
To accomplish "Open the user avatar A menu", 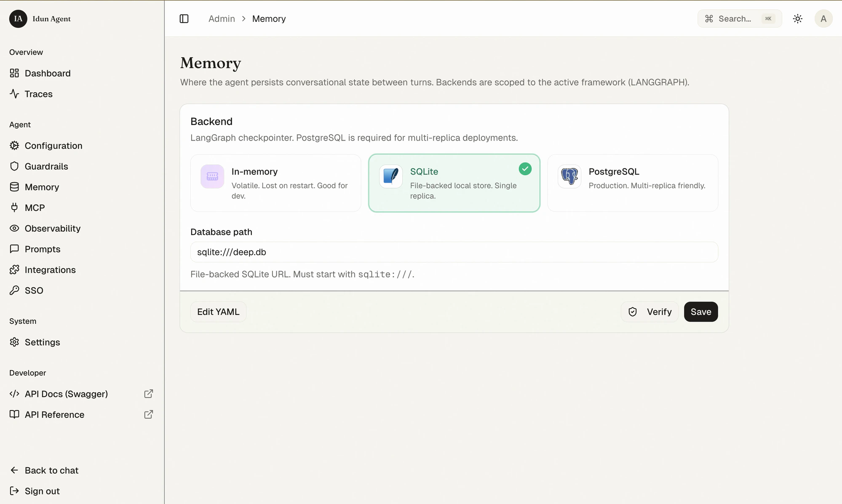I will (x=823, y=19).
